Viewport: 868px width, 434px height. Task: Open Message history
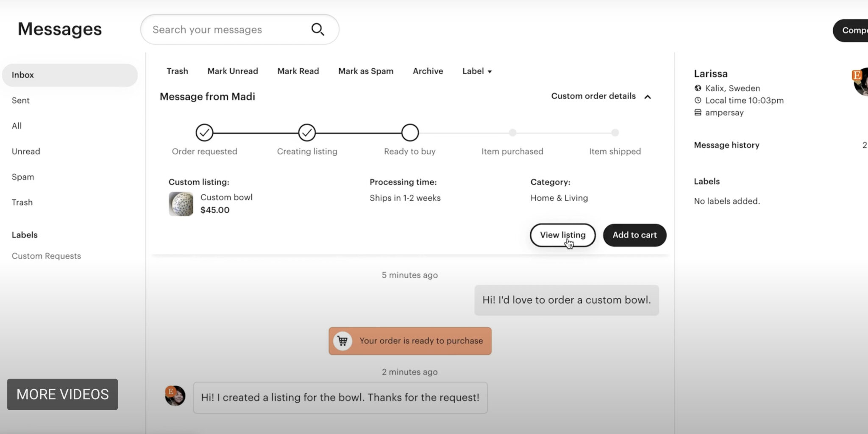click(x=726, y=145)
